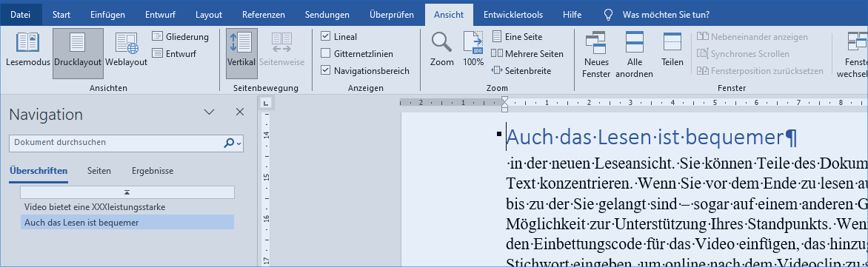Enable Gitternetzlinien checkbox

point(326,53)
